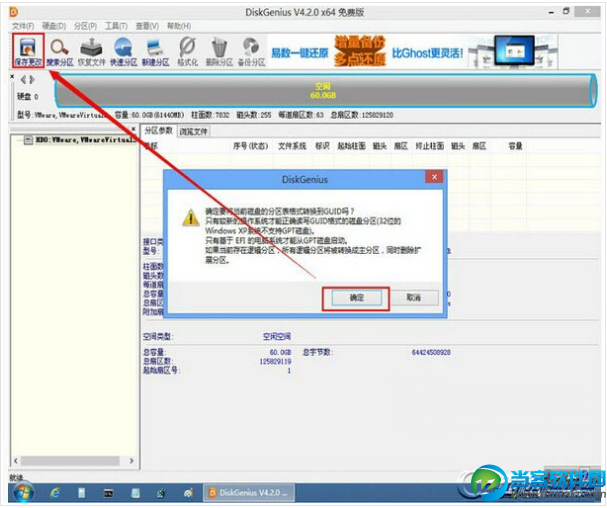Open the File (文件) menu
Screen dimensions: 607x508
[23, 26]
